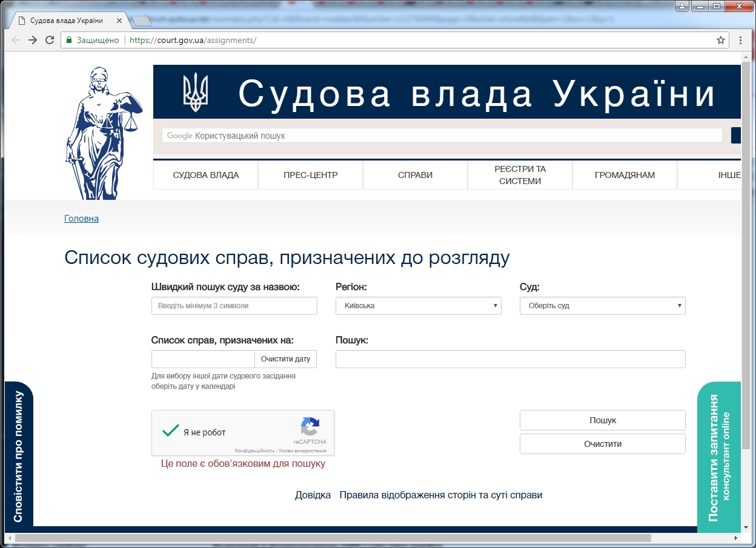
Task: Bookmark page with star icon
Action: pos(720,40)
